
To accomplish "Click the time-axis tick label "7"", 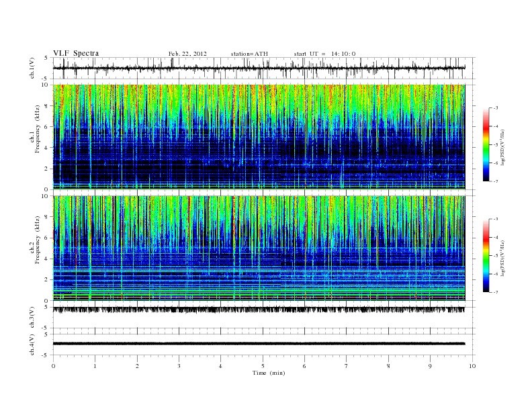I will 347,366.
